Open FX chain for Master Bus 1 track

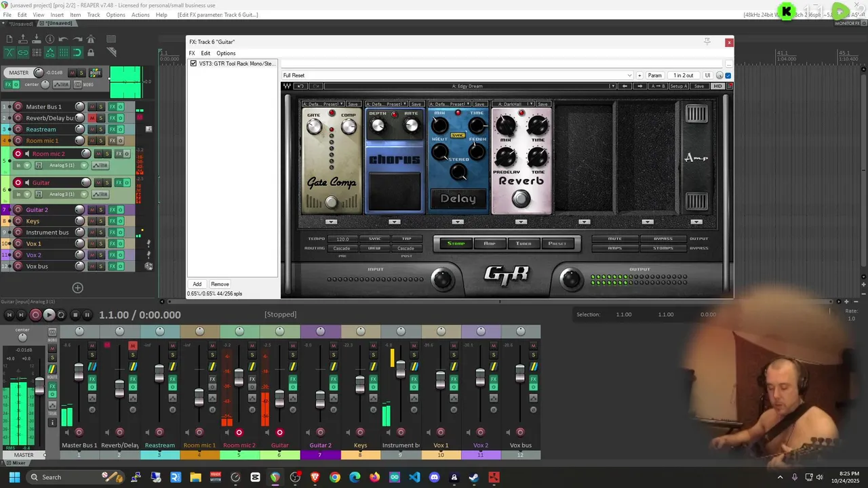click(x=113, y=106)
